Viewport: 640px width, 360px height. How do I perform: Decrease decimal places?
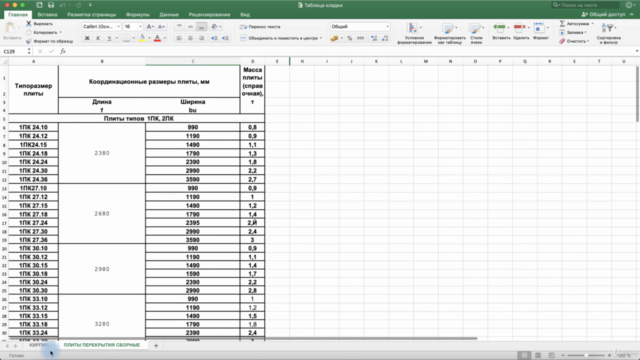click(x=385, y=38)
